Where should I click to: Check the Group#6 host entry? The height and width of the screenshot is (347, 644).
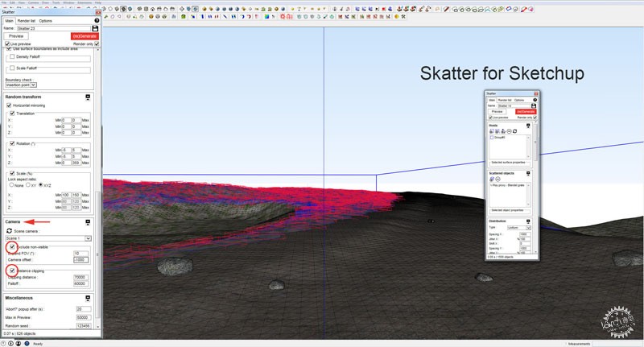coord(492,138)
